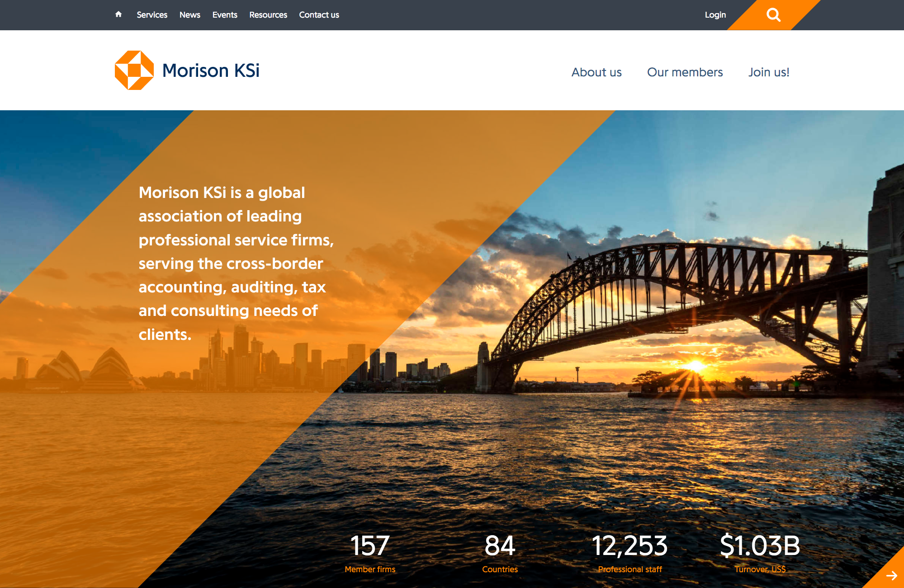Click the home icon in top bar
This screenshot has height=588, width=904.
pyautogui.click(x=118, y=14)
